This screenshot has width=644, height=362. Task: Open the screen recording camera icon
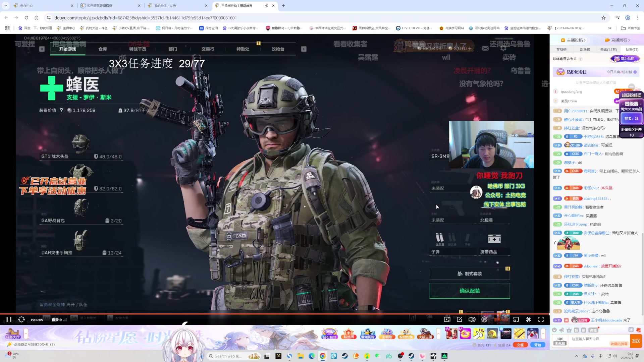tap(447, 319)
